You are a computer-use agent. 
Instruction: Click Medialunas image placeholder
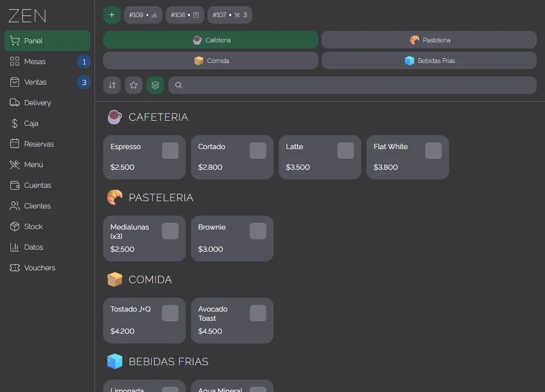tap(170, 231)
